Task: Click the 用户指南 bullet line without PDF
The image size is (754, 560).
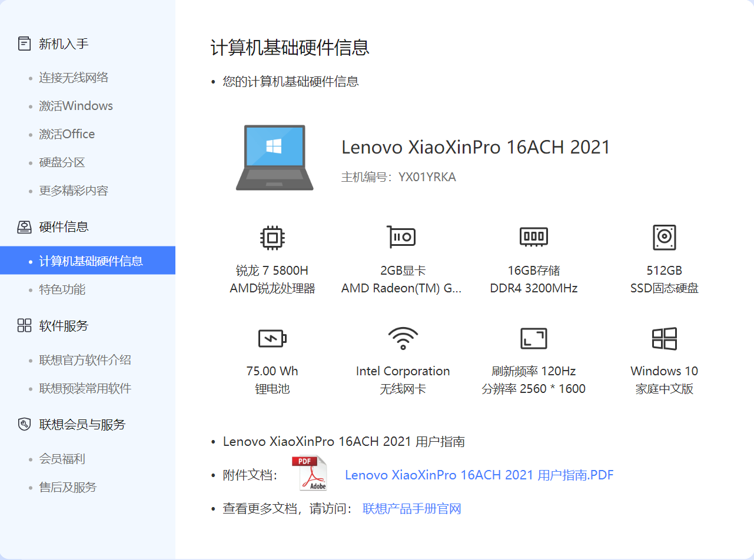Action: [344, 442]
